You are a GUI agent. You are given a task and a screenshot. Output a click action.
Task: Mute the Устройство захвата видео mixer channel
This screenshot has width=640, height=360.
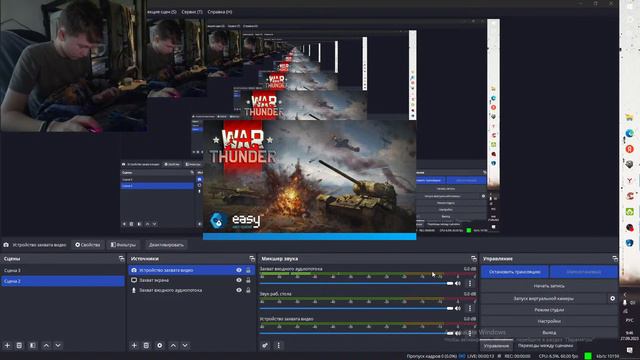458,333
